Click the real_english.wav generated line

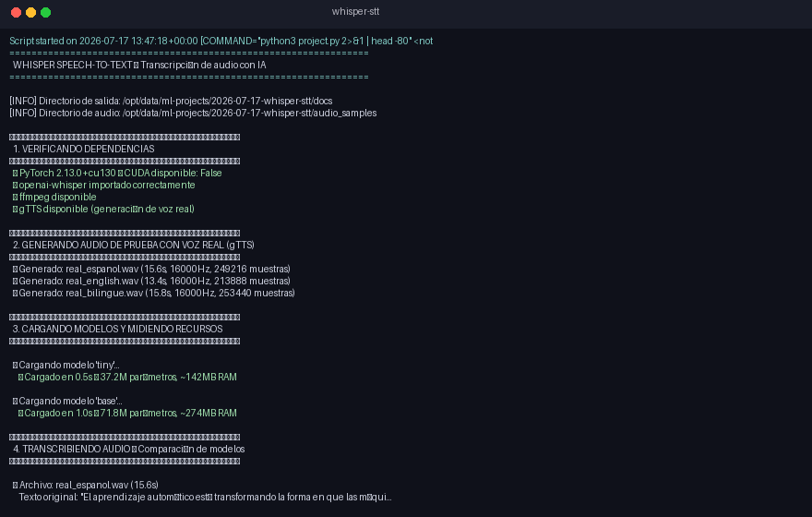click(x=151, y=281)
